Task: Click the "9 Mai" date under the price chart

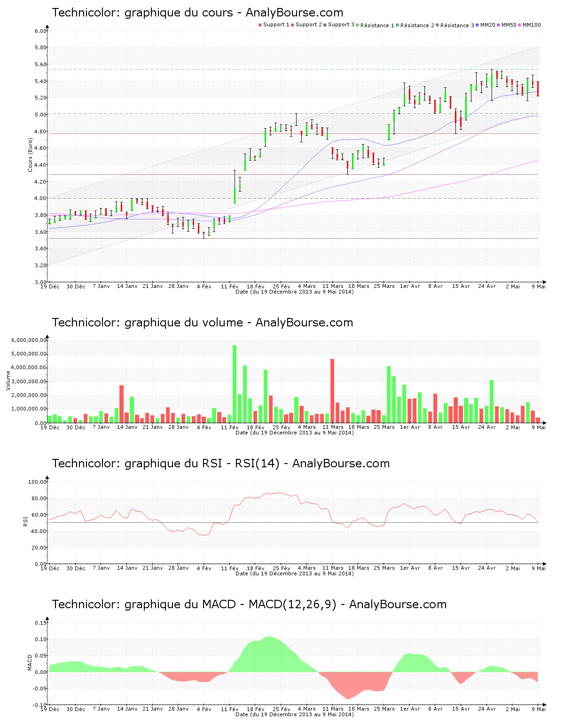Action: 539,287
